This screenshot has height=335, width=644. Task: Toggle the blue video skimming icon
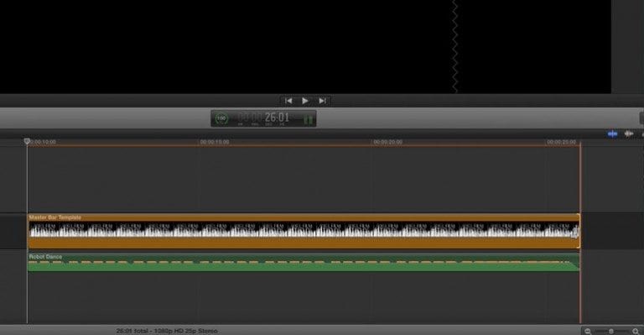(x=612, y=134)
